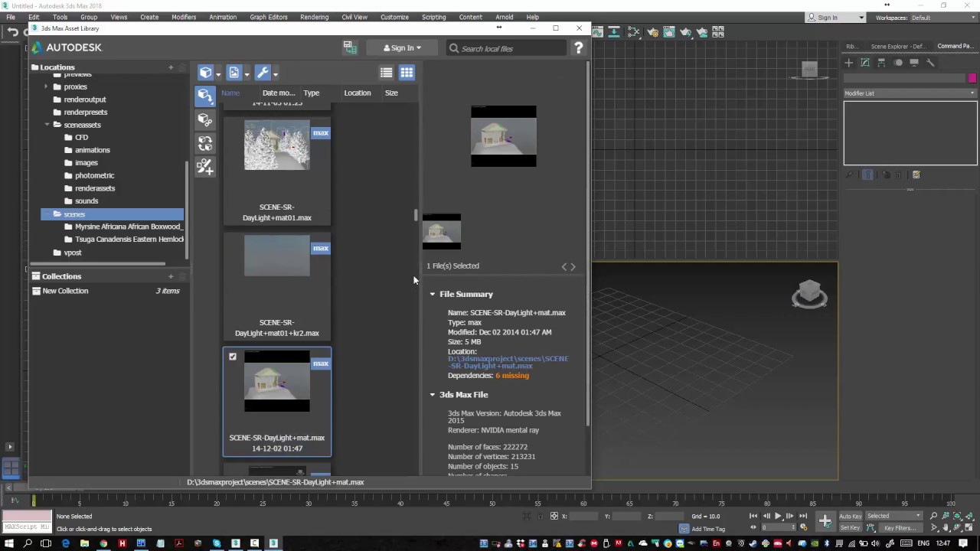Click the Set Keys large plus button
Screen dimensions: 980x551
point(825,521)
